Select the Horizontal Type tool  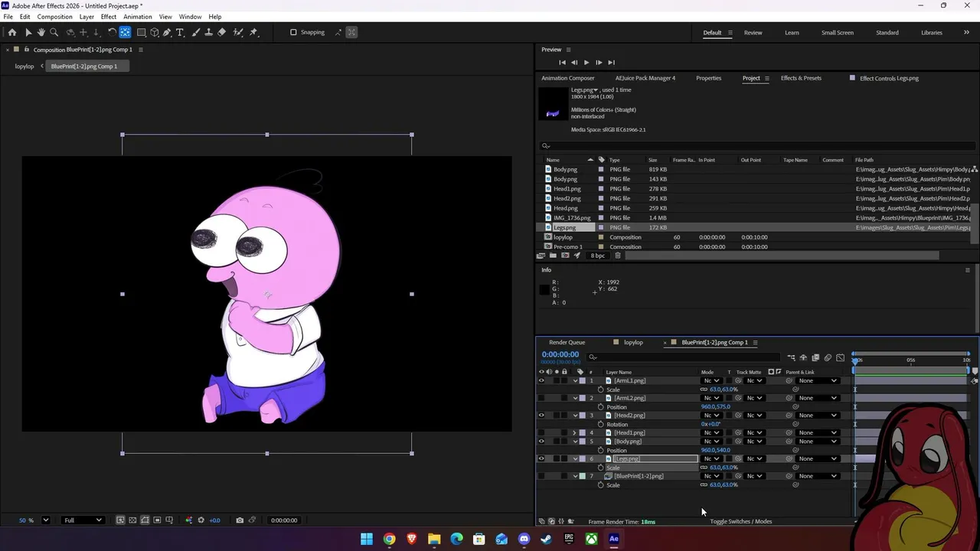pos(180,32)
